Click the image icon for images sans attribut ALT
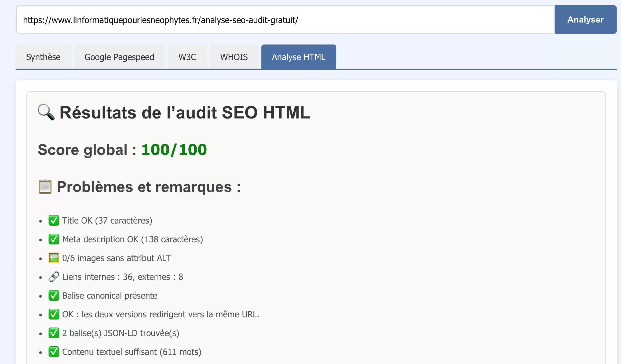Image resolution: width=621 pixels, height=364 pixels. tap(54, 258)
